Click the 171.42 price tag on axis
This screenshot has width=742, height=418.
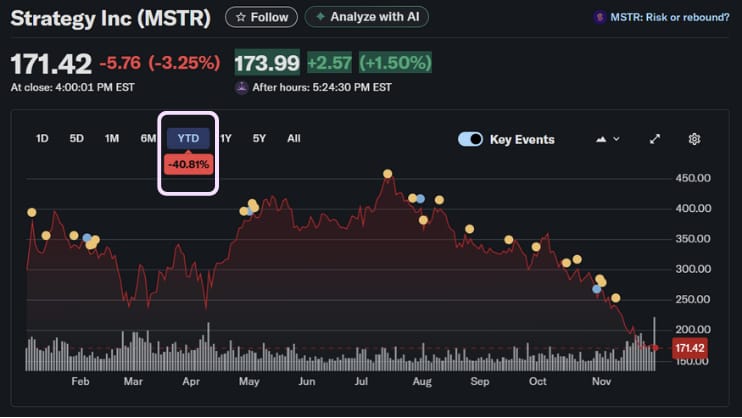pos(690,348)
